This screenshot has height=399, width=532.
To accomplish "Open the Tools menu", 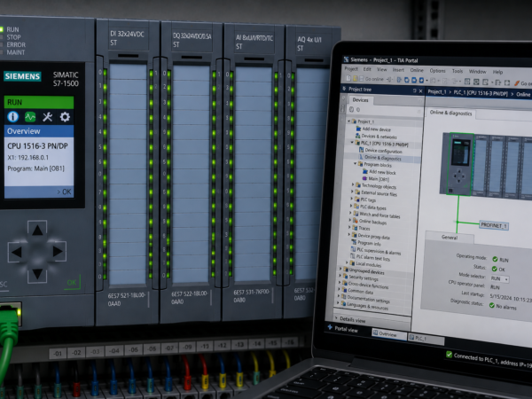I will [458, 71].
